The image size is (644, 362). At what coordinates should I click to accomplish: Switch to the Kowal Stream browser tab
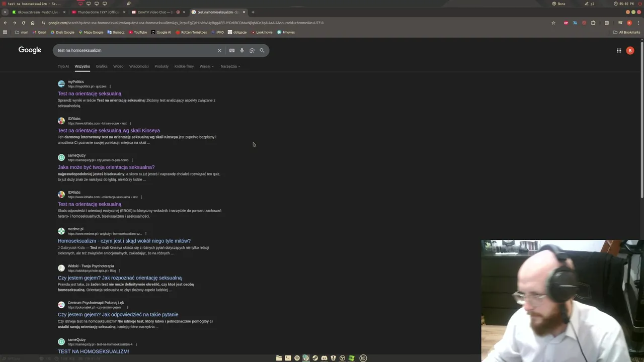point(38,12)
